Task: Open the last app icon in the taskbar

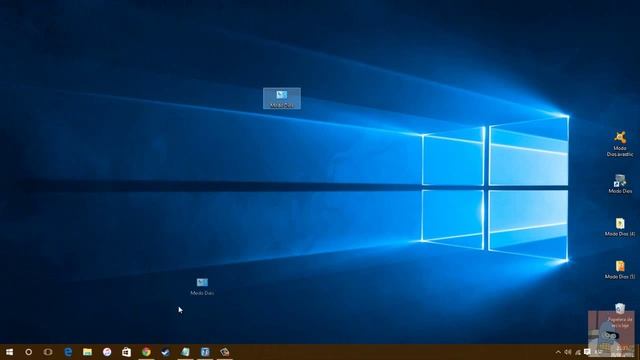Action: point(224,352)
